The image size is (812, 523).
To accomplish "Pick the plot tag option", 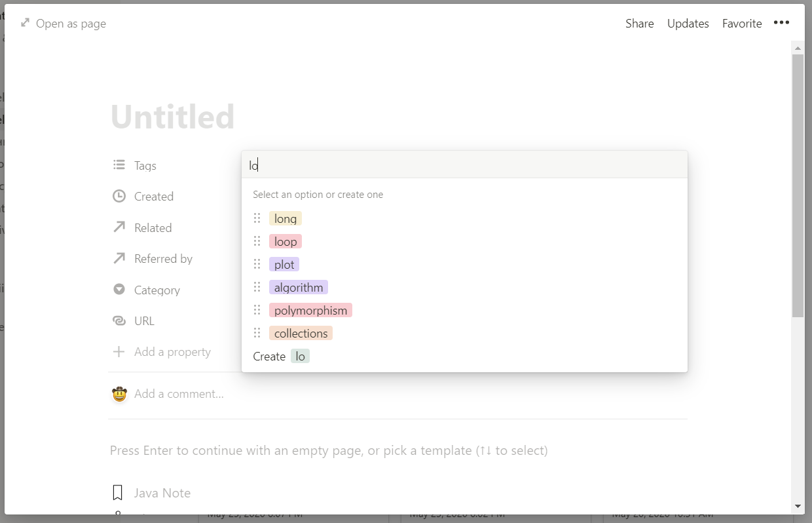I will click(x=284, y=265).
